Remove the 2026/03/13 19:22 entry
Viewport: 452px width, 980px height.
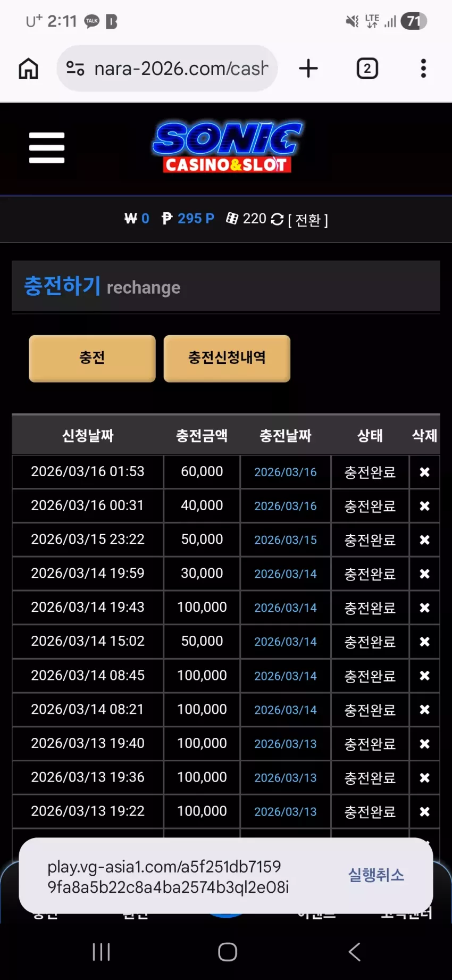424,812
